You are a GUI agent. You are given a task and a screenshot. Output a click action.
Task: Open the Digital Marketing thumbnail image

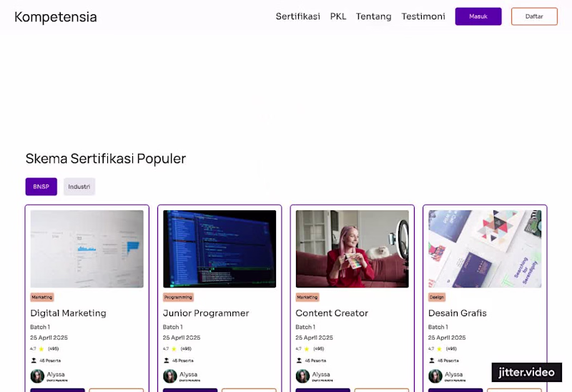click(x=87, y=249)
